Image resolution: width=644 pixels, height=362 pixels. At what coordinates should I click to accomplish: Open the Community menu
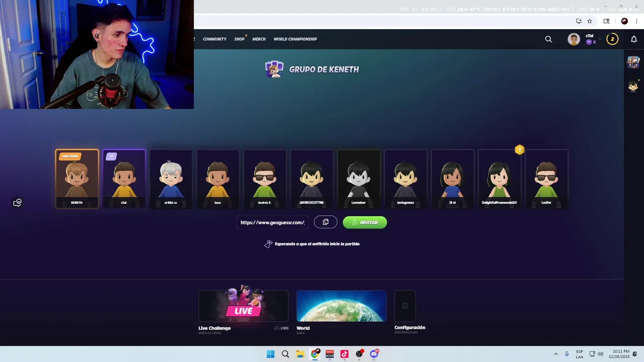point(215,39)
